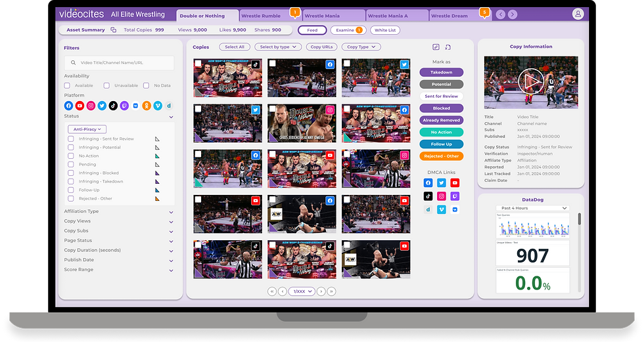
Task: Open the White List view
Action: (385, 30)
